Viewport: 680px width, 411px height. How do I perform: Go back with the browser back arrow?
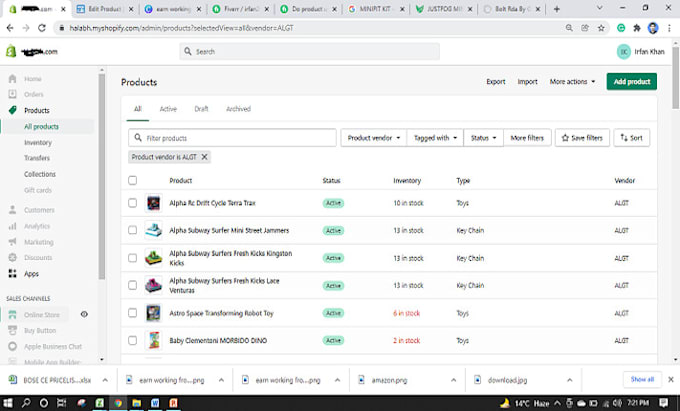(x=10, y=28)
